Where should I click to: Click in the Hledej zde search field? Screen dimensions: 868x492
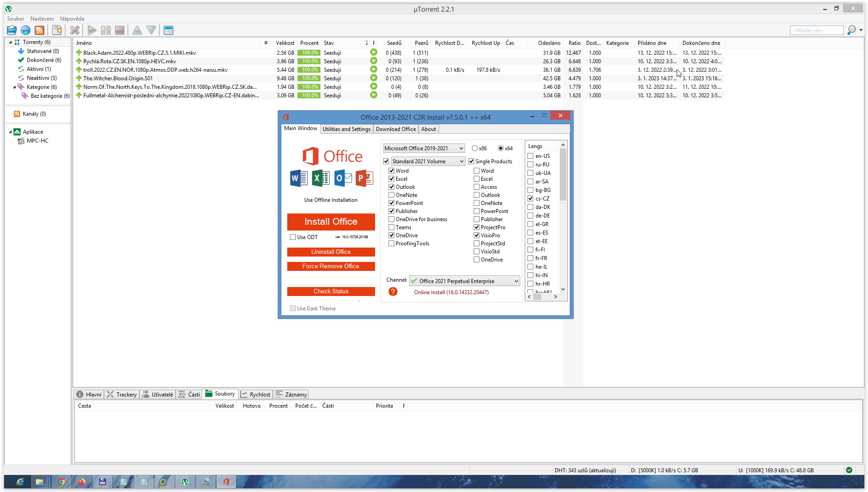point(816,30)
